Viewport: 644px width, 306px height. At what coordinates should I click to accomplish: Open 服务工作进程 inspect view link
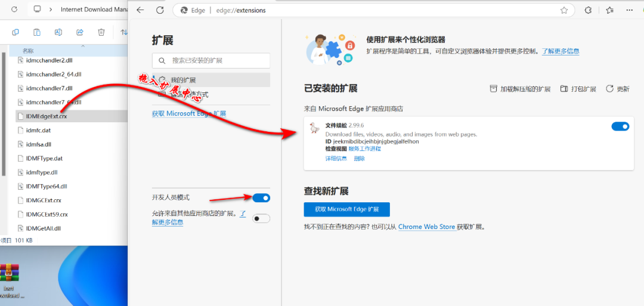tap(365, 149)
